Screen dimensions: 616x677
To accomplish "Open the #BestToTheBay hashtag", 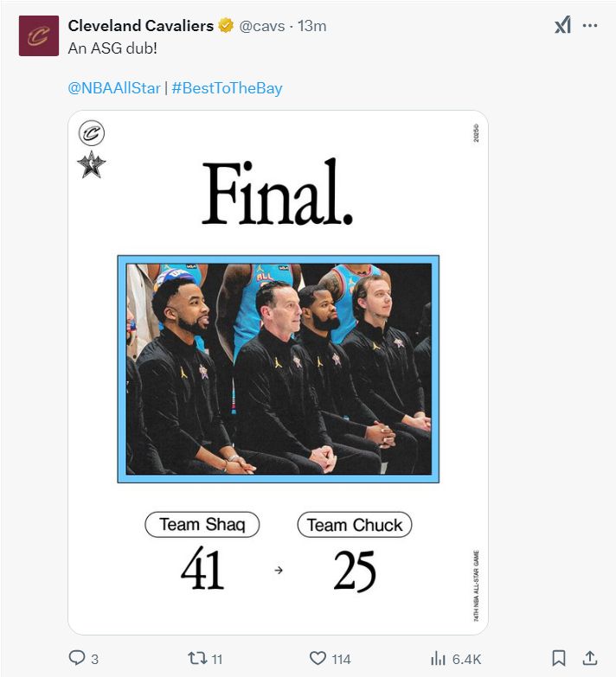I will 227,88.
